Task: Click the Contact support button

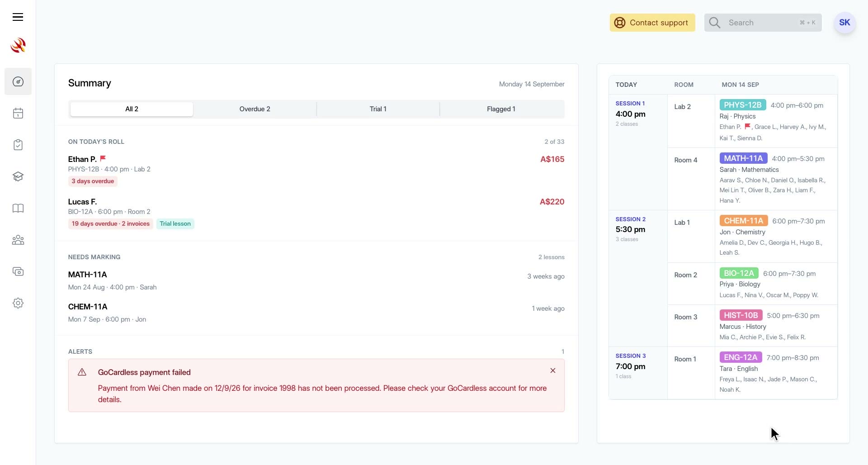Action: click(652, 23)
